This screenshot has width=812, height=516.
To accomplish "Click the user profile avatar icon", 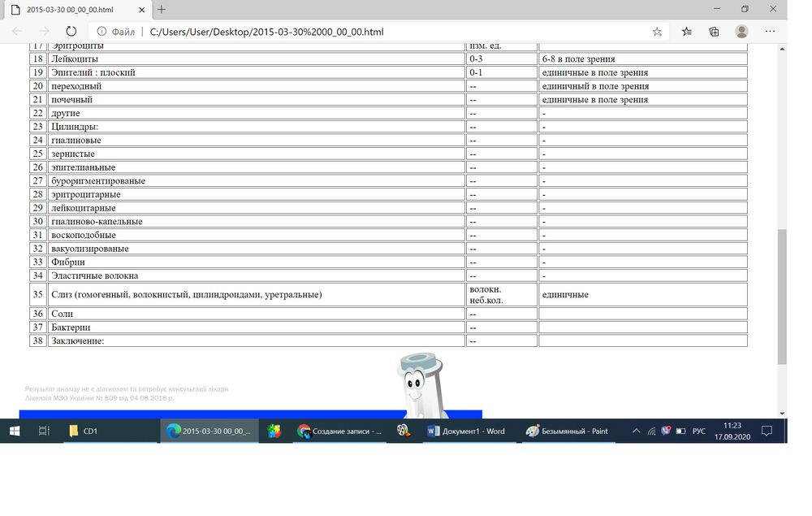I will 741,32.
